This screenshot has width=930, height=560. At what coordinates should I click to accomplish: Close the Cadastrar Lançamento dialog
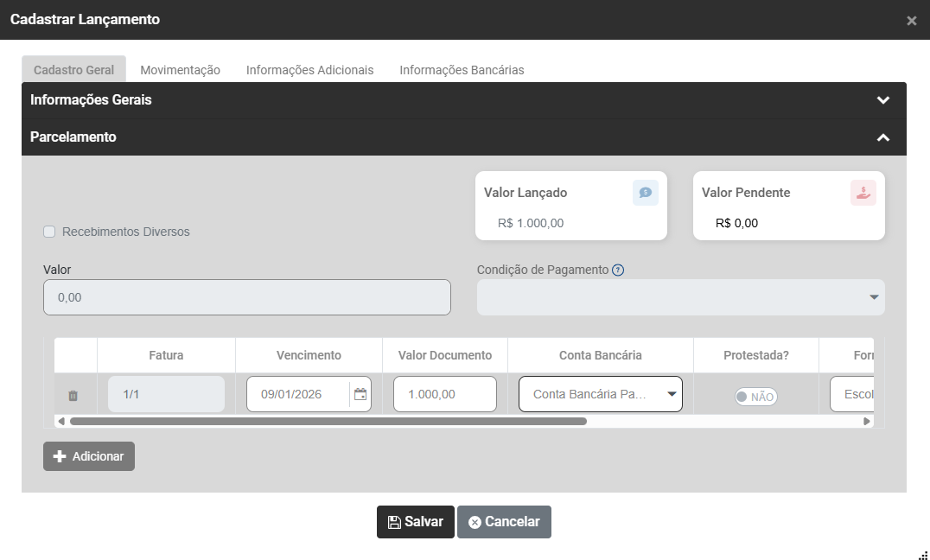point(911,21)
